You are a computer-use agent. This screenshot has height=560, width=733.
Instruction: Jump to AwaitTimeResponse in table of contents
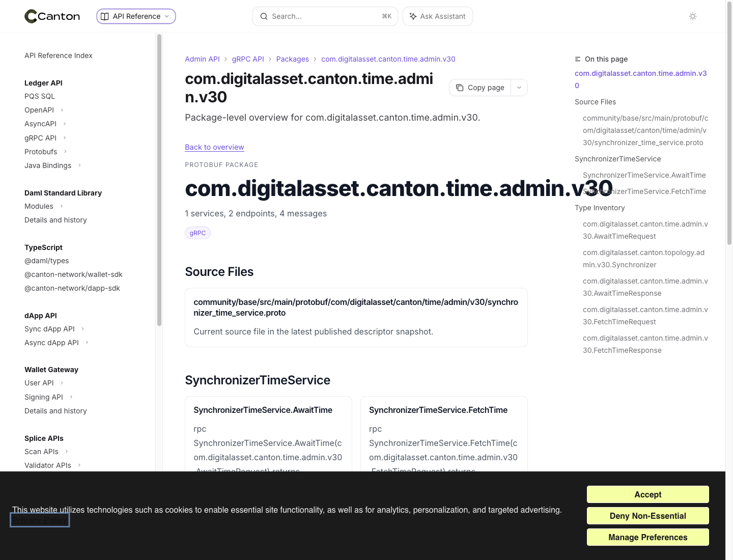tap(645, 287)
